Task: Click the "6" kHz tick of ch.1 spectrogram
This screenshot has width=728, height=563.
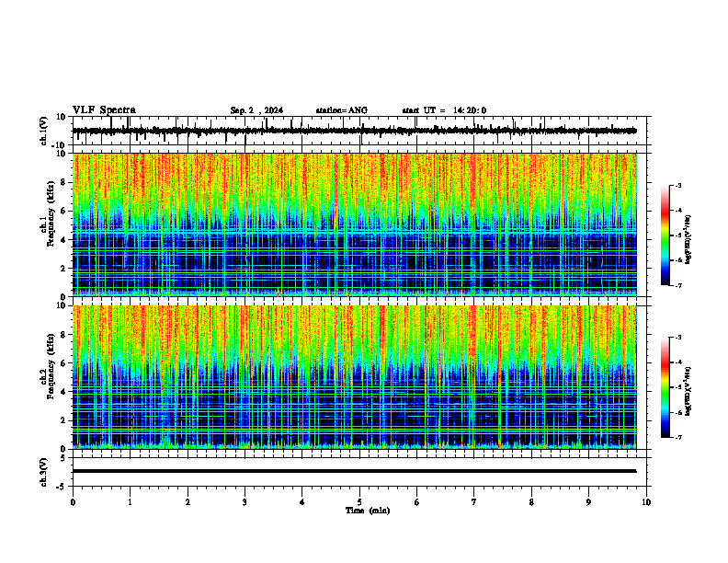Action: click(63, 211)
